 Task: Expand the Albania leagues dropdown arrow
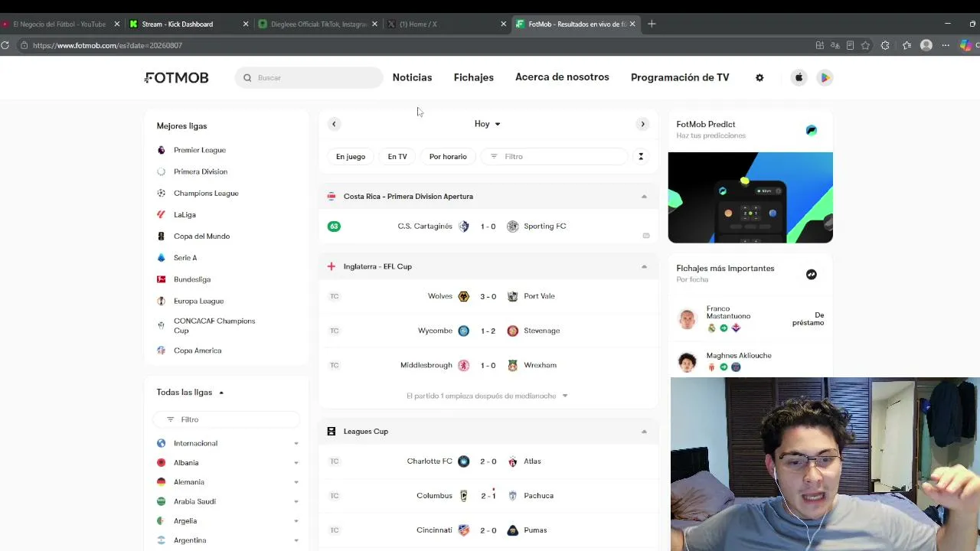point(296,463)
